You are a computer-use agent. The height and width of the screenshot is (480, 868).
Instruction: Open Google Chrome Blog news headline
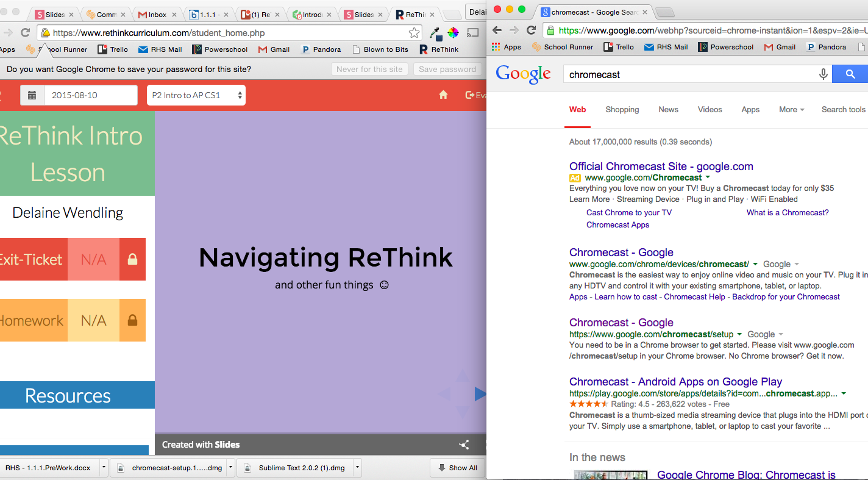click(746, 475)
